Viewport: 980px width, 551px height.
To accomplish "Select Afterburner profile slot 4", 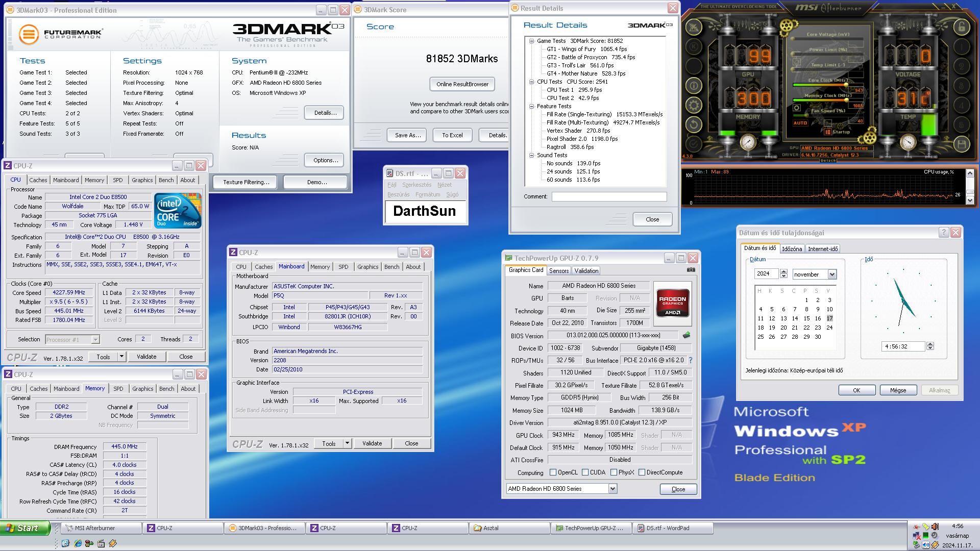I will click(x=962, y=106).
